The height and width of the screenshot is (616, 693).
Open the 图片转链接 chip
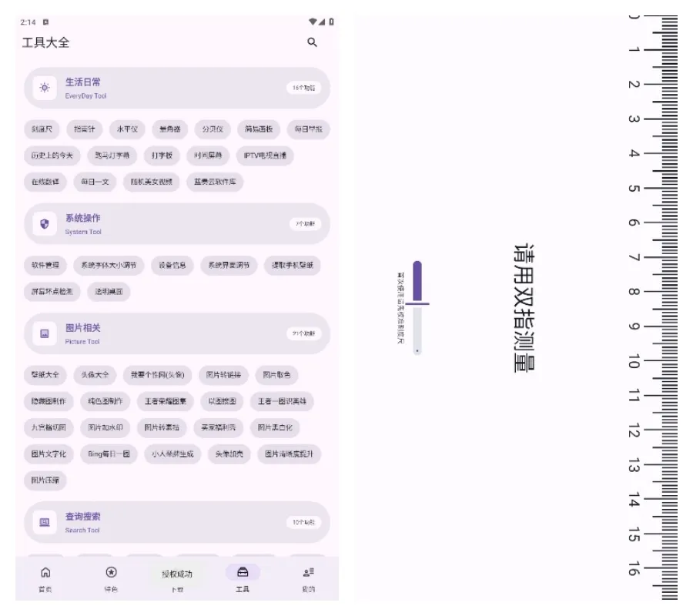tap(223, 375)
